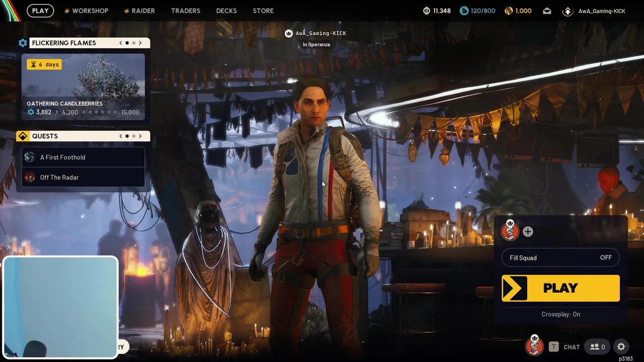Click the 11,348 coin balance

(442, 11)
